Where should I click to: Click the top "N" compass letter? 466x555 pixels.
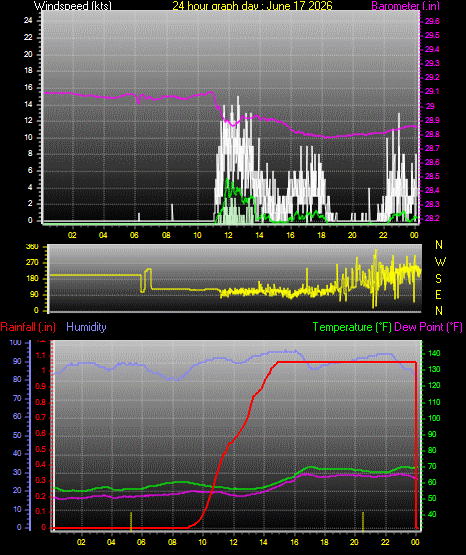pyautogui.click(x=439, y=245)
